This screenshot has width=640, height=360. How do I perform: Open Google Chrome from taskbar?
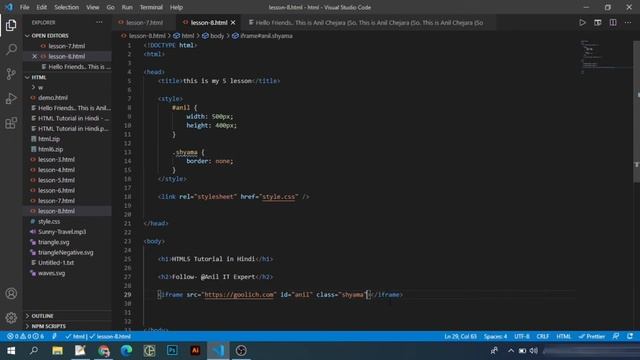pyautogui.click(x=103, y=351)
